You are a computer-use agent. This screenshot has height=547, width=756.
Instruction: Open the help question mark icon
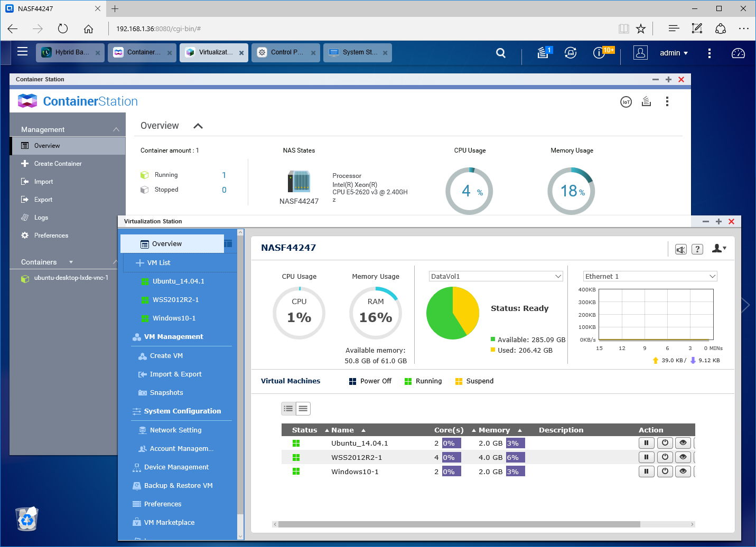pyautogui.click(x=697, y=249)
